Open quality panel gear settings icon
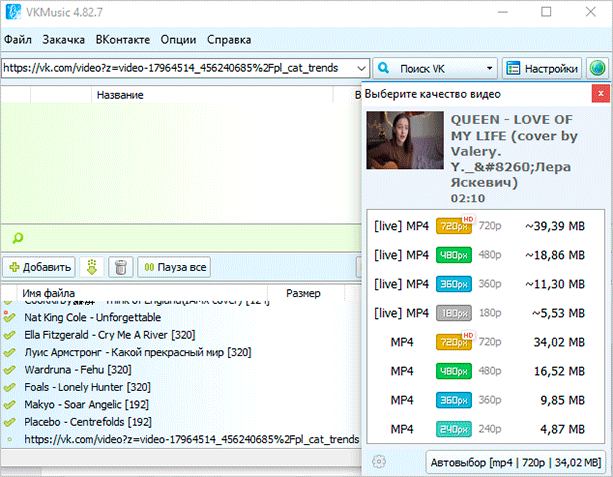 pos(379,462)
